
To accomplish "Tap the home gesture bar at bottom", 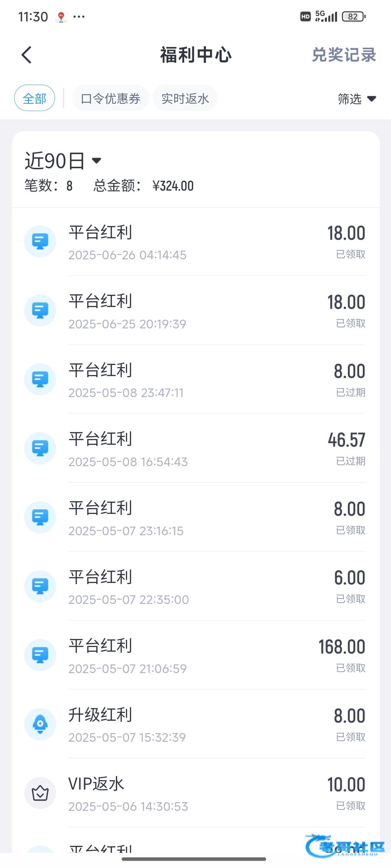I will click(194, 859).
